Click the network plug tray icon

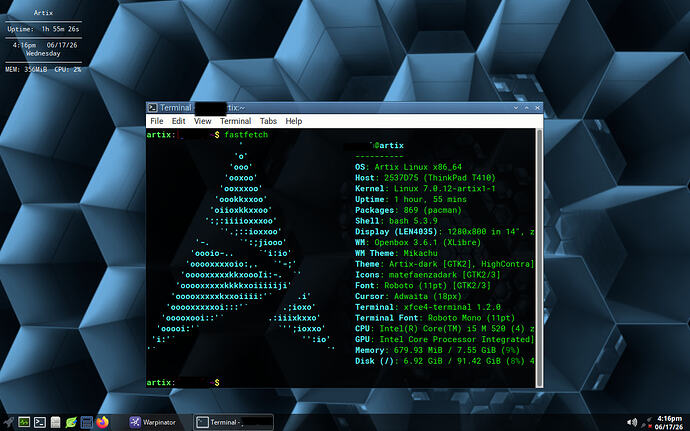click(649, 423)
